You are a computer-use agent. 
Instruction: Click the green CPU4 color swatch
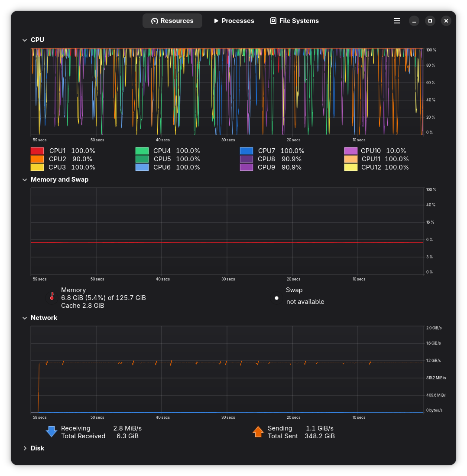pyautogui.click(x=142, y=151)
